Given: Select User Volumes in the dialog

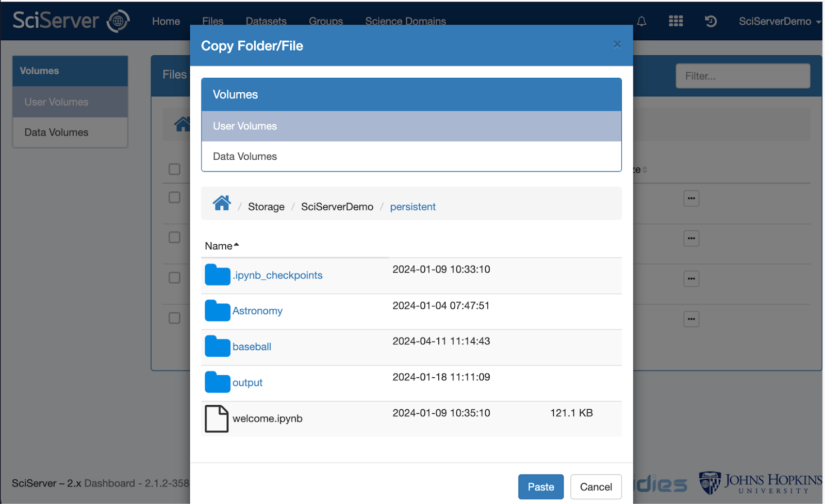Looking at the screenshot, I should (x=411, y=126).
